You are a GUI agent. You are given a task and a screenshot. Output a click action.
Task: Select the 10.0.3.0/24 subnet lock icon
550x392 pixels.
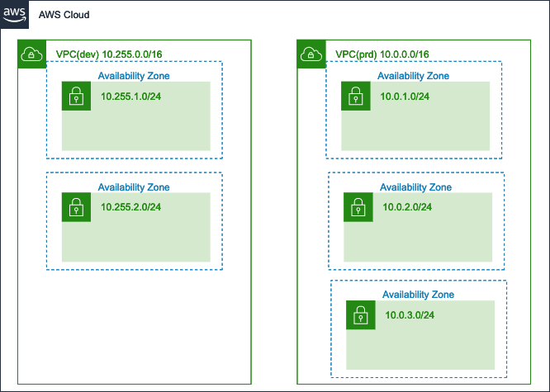(x=360, y=314)
